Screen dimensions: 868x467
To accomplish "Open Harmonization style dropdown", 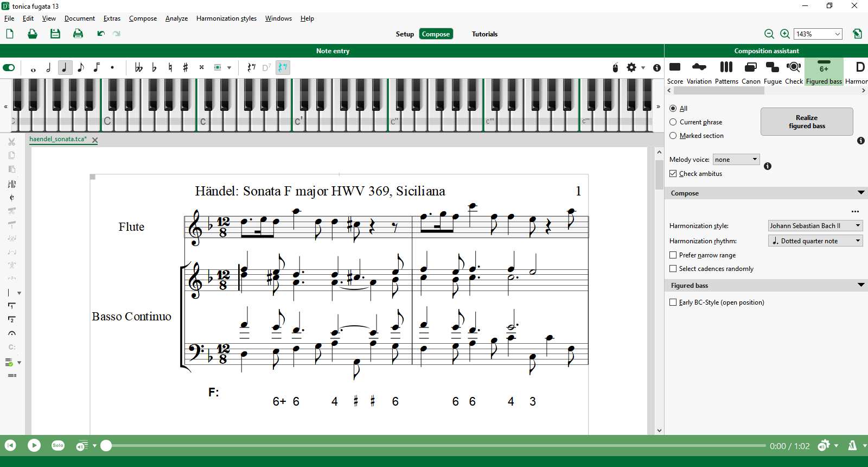I will pos(815,226).
